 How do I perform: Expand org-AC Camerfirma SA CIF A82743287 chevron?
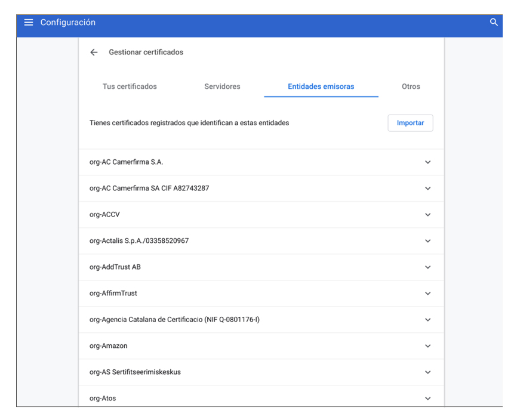[428, 189]
